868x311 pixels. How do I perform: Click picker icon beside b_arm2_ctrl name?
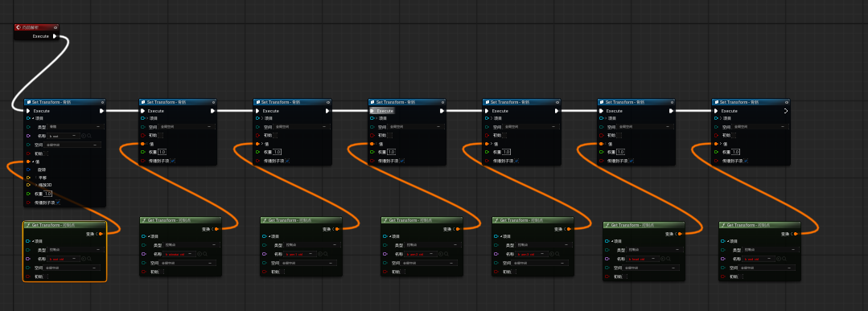coord(440,254)
